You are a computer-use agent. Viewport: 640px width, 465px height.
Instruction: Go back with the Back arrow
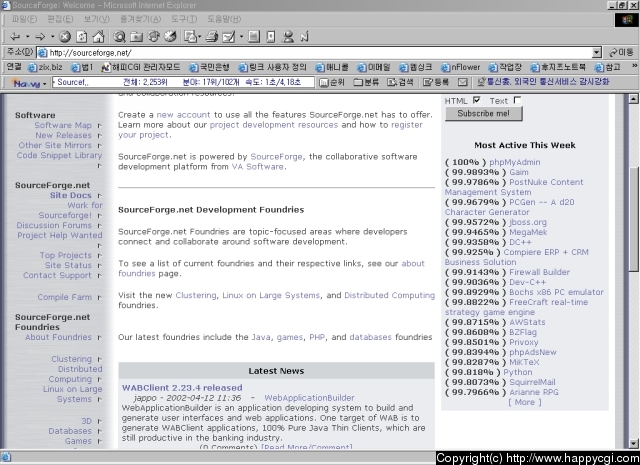15,37
